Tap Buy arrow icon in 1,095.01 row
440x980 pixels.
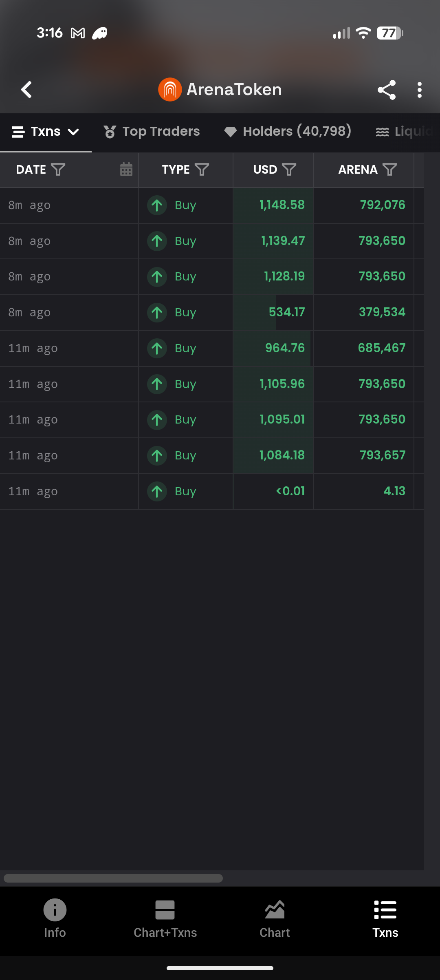pos(157,420)
